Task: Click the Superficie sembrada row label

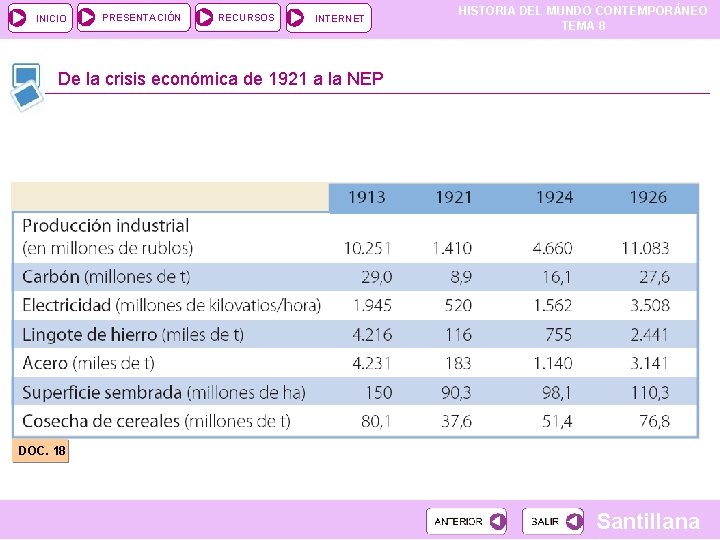Action: click(163, 393)
